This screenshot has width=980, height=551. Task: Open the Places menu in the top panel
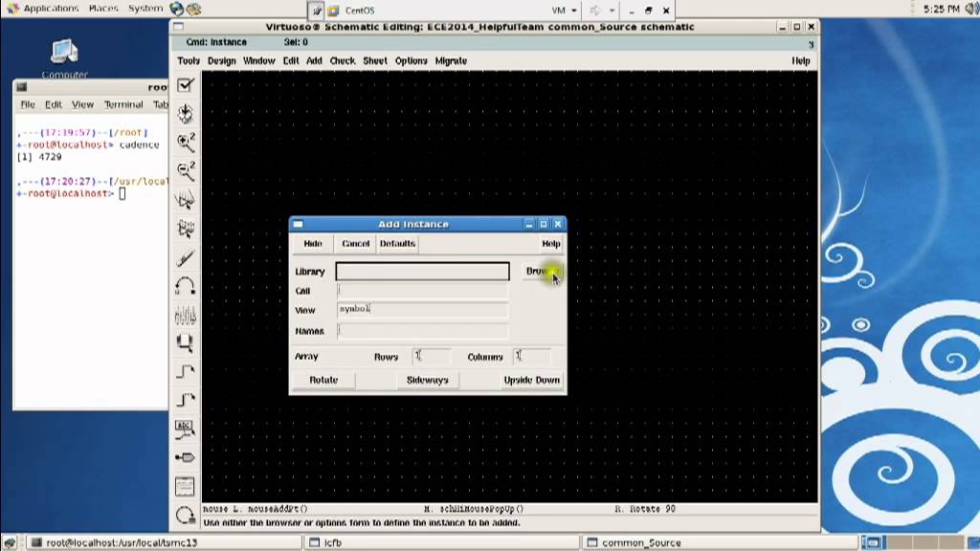[103, 8]
